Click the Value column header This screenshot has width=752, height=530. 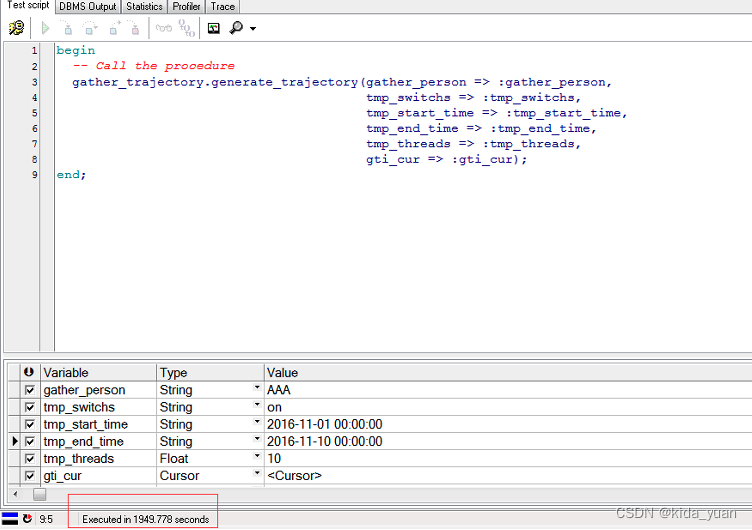[508, 373]
